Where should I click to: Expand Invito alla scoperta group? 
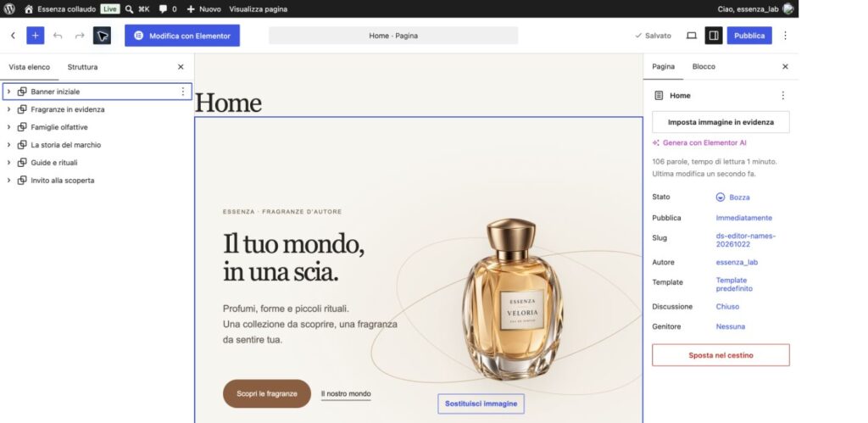pyautogui.click(x=8, y=180)
